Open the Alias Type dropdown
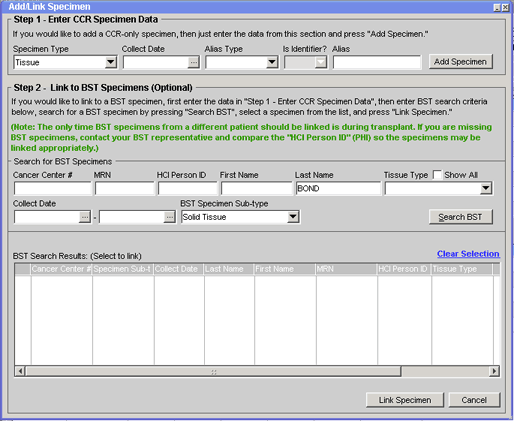This screenshot has height=421, width=514. tap(272, 62)
